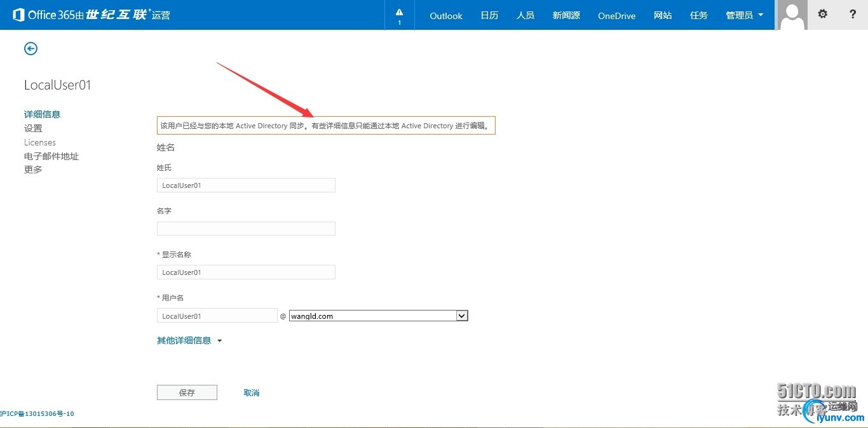The image size is (868, 428).
Task: Select the 详细信息 sidebar section
Action: 43,114
